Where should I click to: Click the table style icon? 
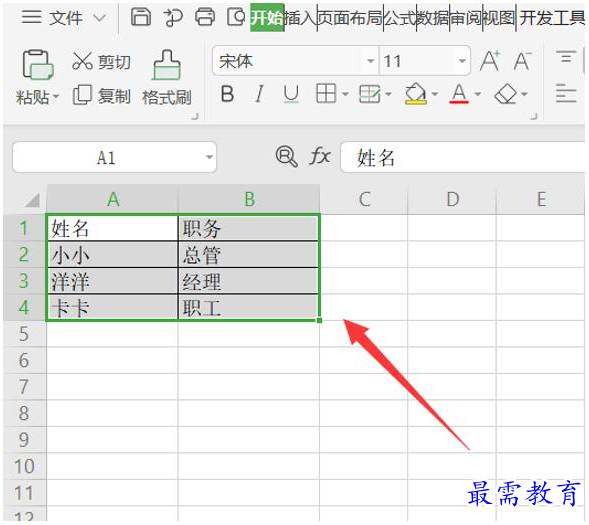tap(370, 94)
